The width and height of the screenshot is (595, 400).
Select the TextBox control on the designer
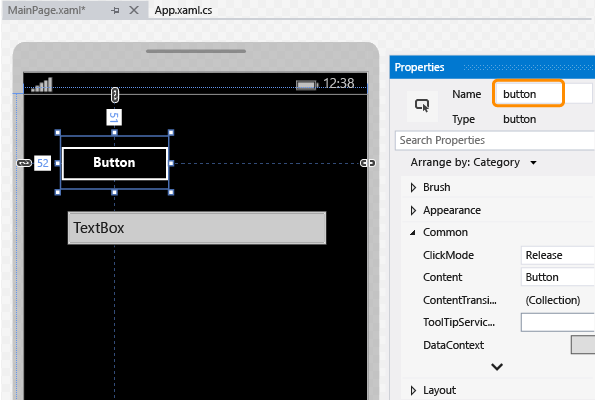(x=197, y=228)
